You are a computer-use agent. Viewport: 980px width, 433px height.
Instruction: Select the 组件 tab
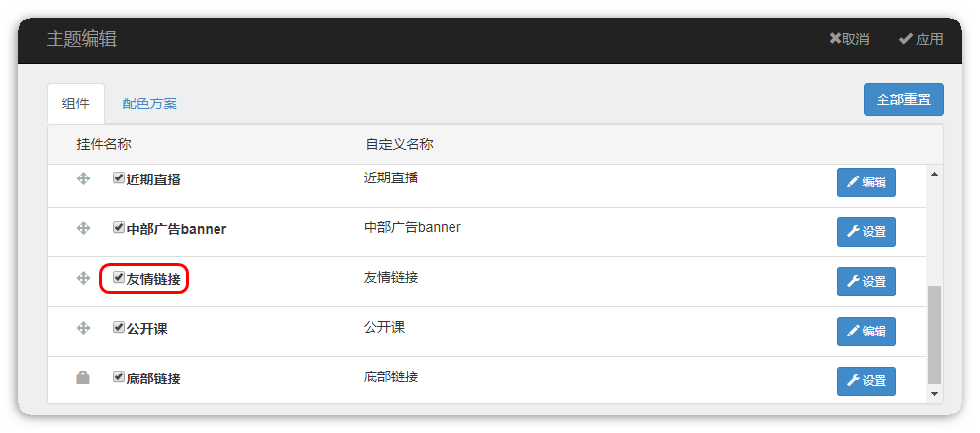click(76, 103)
